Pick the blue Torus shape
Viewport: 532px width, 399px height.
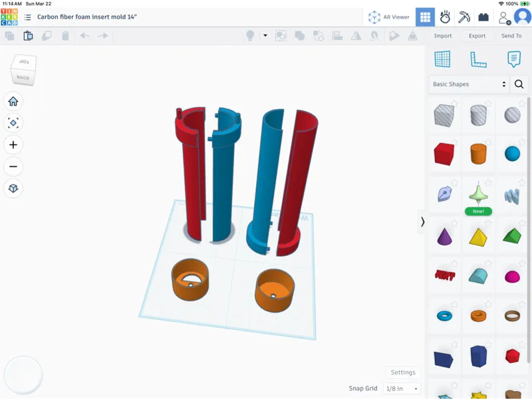pyautogui.click(x=444, y=316)
